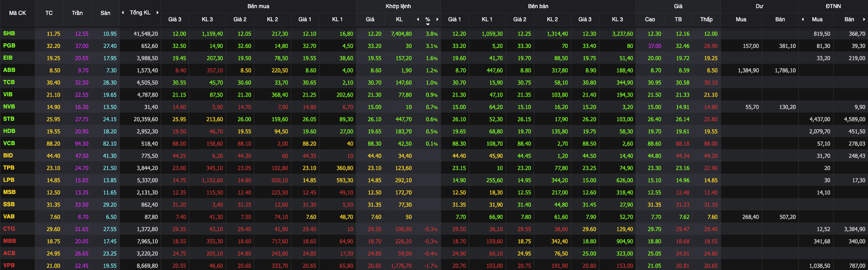The height and width of the screenshot is (270, 868).
Task: Click PGB matched price 33.20 under Khớp lệnh
Action: point(375,46)
